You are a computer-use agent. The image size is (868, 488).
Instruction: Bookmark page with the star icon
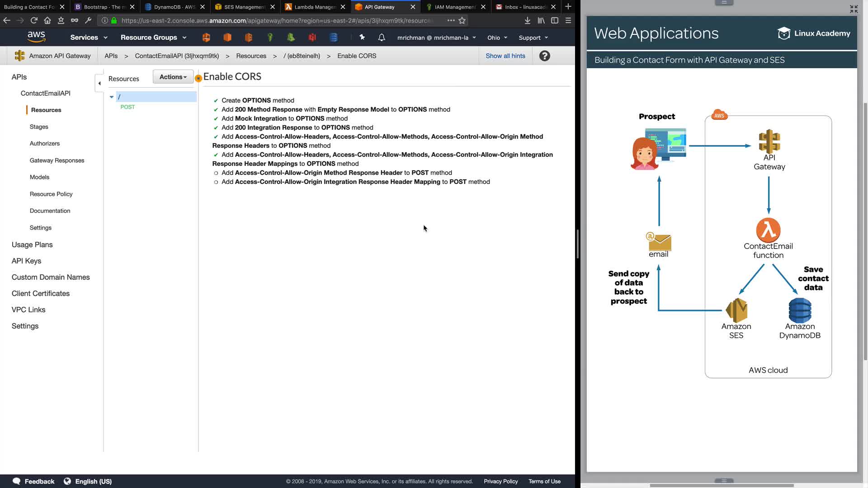pos(462,20)
